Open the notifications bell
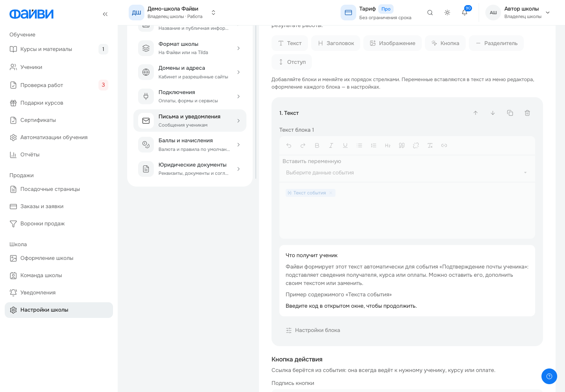The width and height of the screenshot is (565, 392). (x=465, y=13)
